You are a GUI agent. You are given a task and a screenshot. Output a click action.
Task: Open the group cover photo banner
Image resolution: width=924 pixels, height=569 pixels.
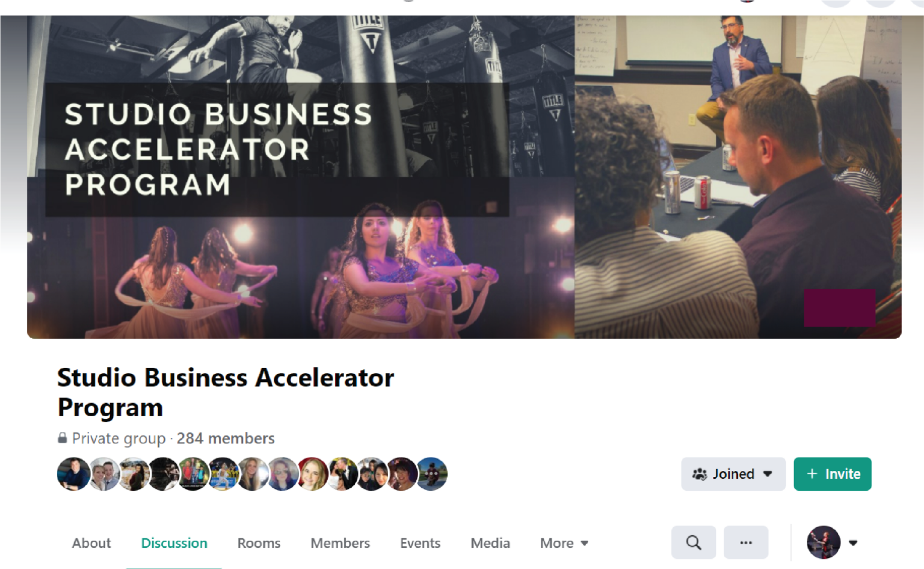tap(464, 177)
